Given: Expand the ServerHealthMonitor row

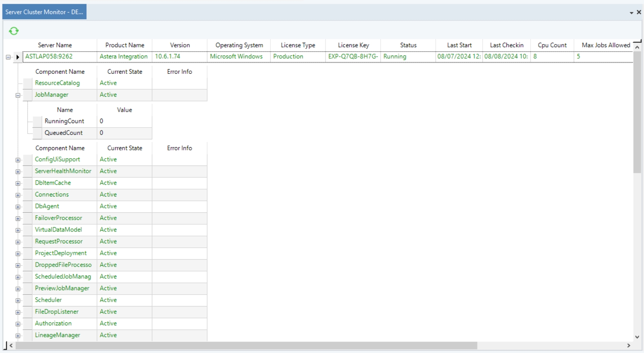Looking at the screenshot, I should (x=18, y=172).
